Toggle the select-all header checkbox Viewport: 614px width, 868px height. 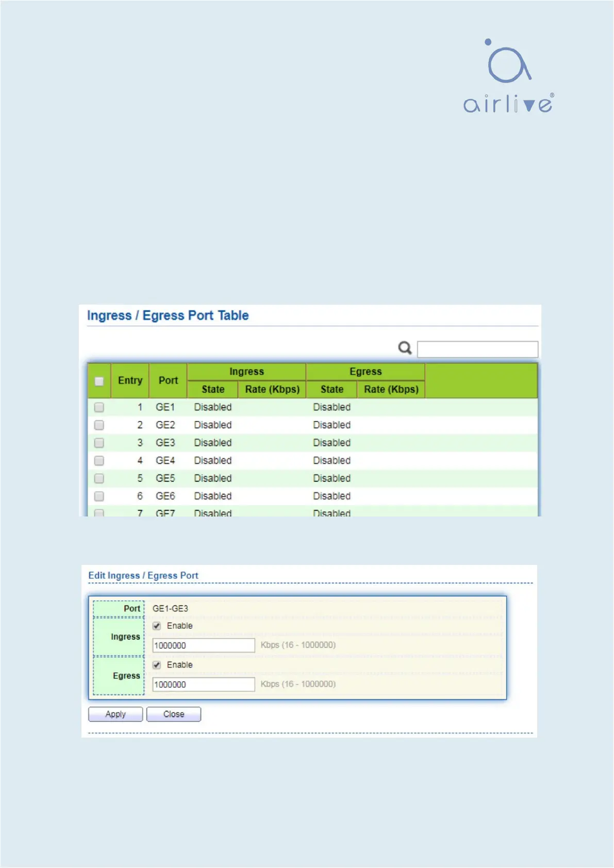(x=99, y=381)
